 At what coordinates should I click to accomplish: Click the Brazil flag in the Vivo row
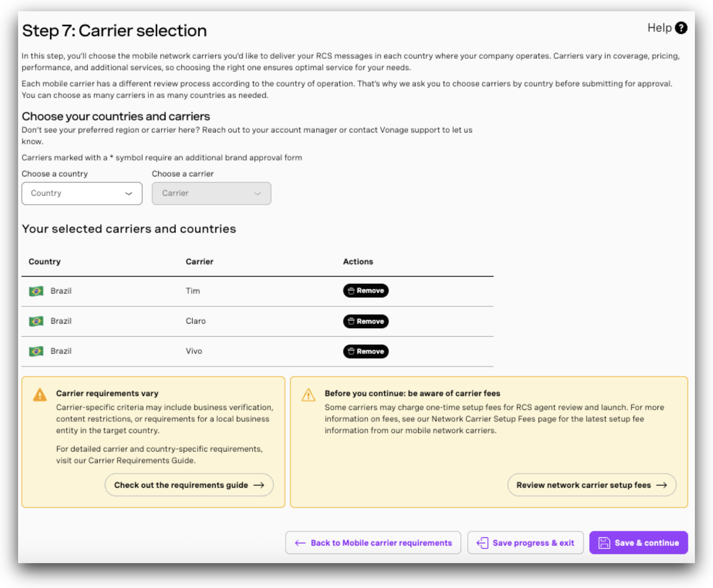pyautogui.click(x=36, y=351)
